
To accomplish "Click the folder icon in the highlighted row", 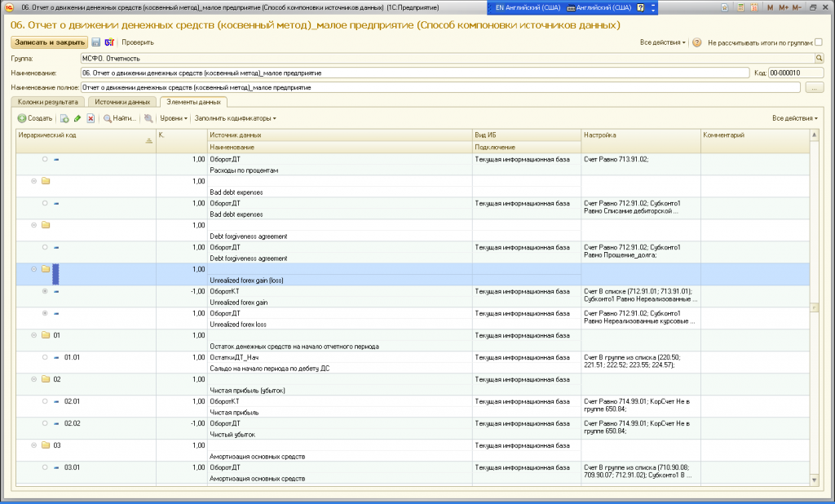I will [x=46, y=269].
